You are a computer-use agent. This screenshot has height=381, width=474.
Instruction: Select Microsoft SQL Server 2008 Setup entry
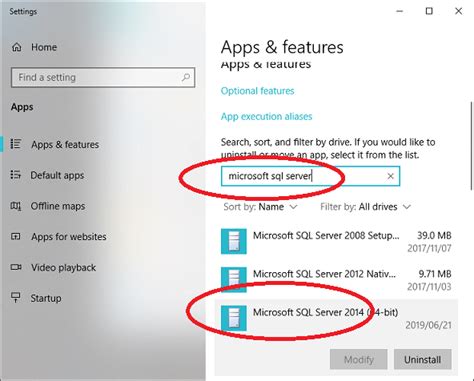click(336, 241)
